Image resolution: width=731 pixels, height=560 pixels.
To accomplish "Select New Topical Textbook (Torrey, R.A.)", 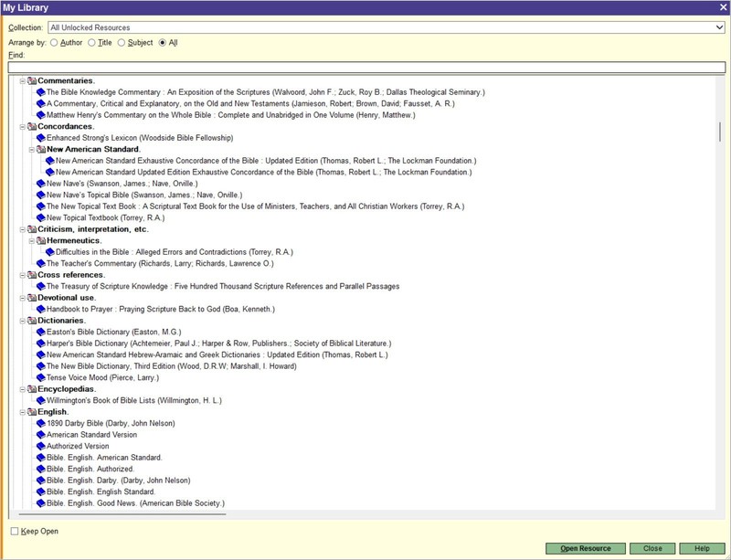I will [x=105, y=217].
